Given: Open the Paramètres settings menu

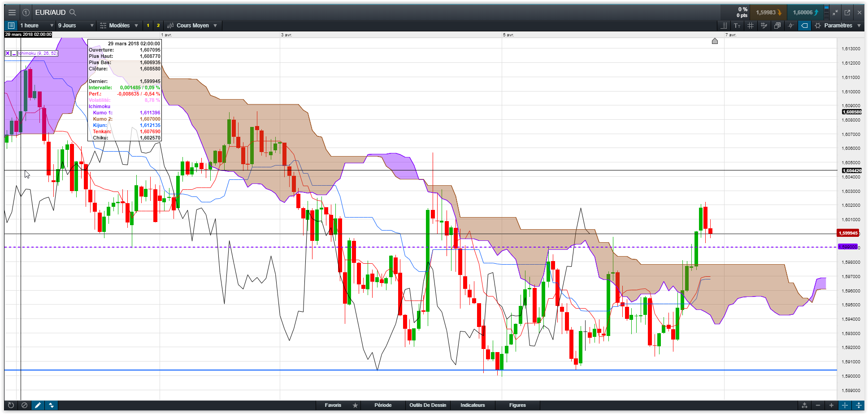Looking at the screenshot, I should (838, 26).
